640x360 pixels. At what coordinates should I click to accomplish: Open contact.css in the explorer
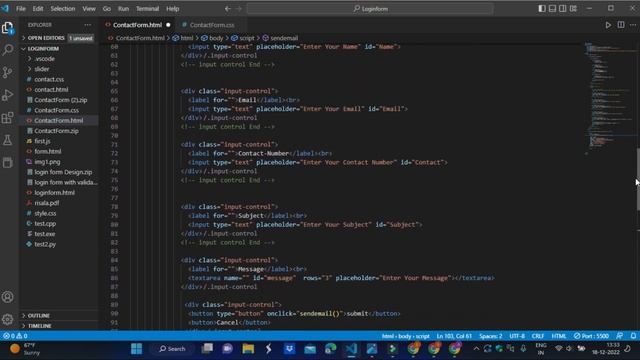tap(49, 79)
